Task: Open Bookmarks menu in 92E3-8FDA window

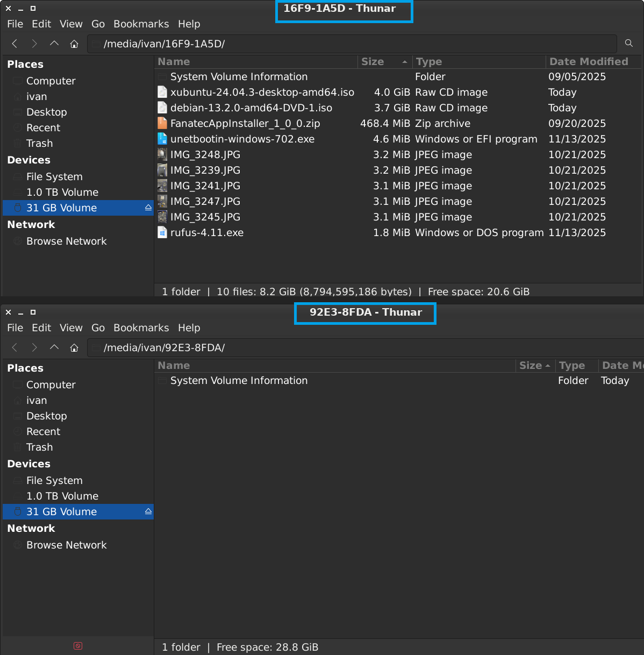Action: (141, 327)
